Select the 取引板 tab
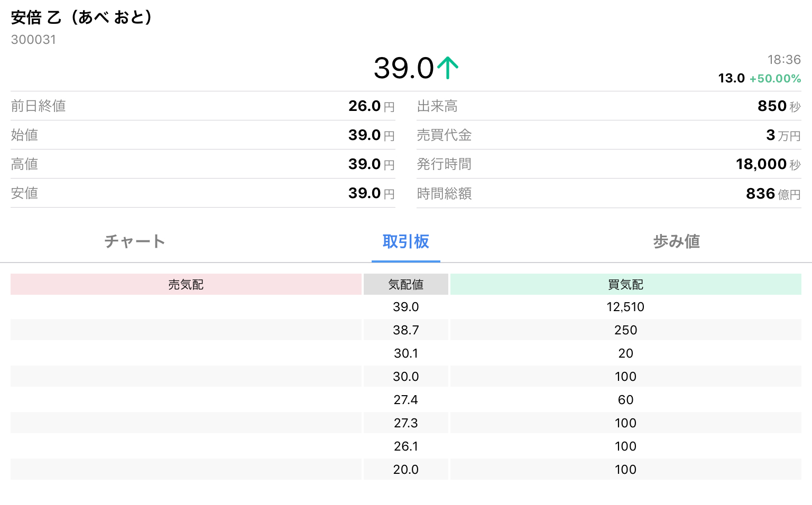This screenshot has width=812, height=505. coord(405,241)
